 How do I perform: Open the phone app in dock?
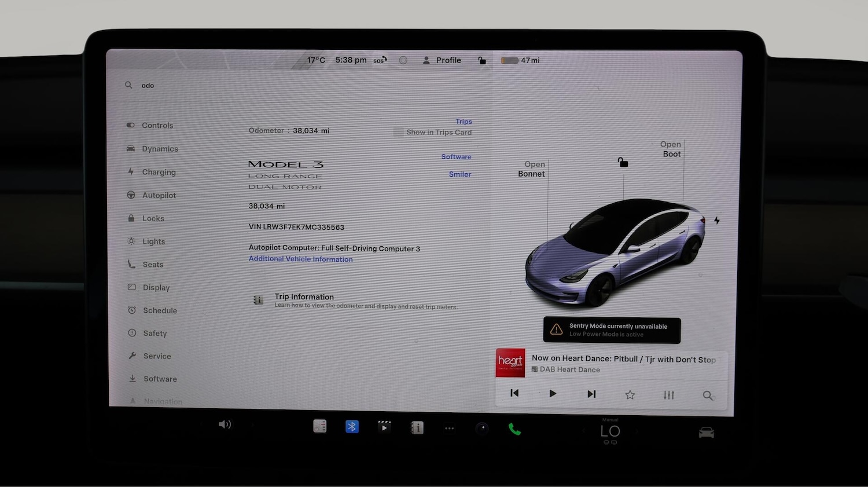(514, 429)
